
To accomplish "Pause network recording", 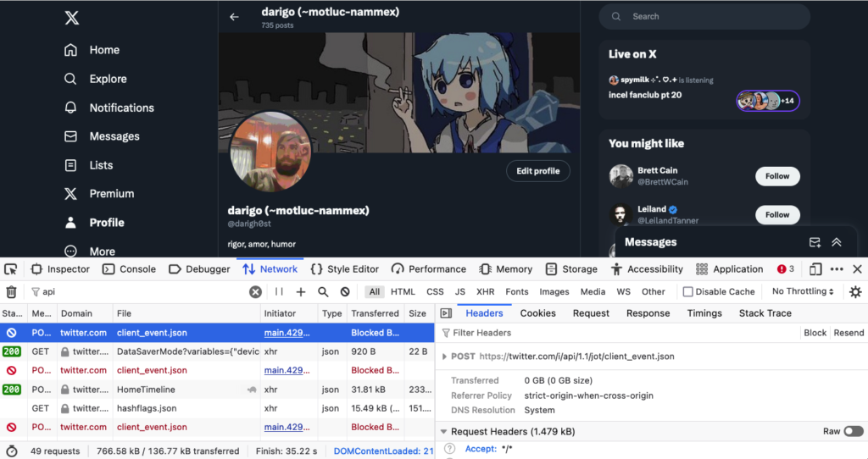I will tap(279, 292).
